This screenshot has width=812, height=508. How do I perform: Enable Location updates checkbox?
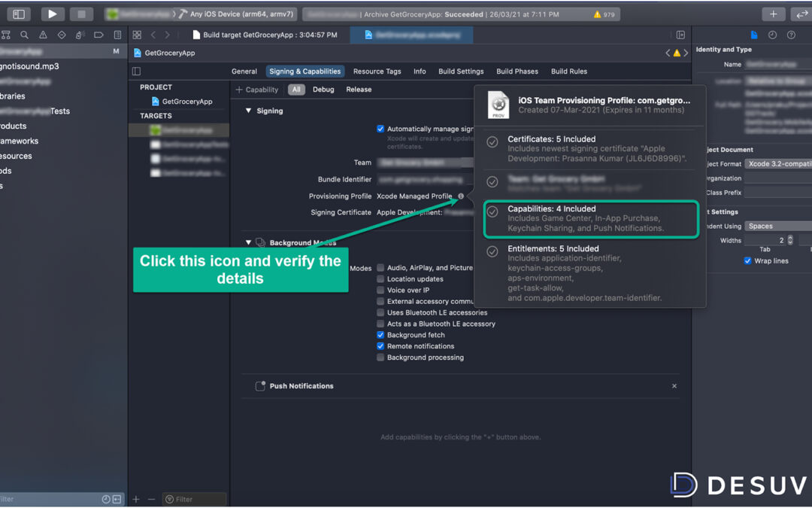click(380, 279)
